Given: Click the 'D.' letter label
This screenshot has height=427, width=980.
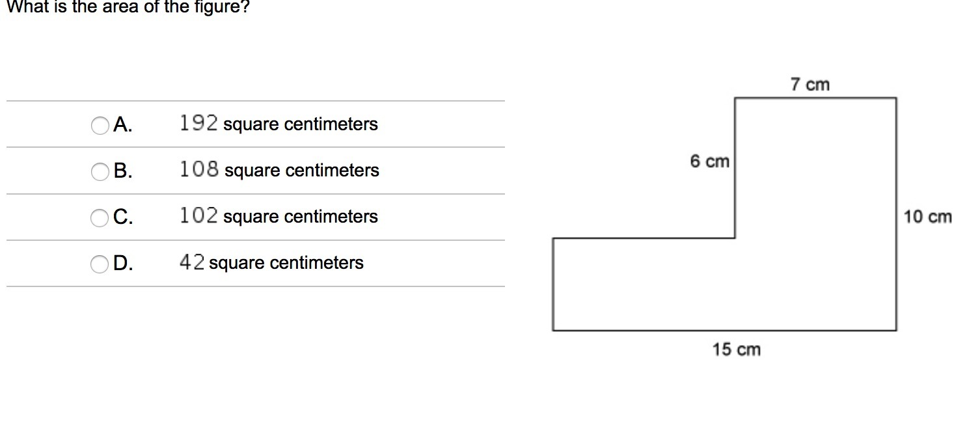Looking at the screenshot, I should pos(123,264).
